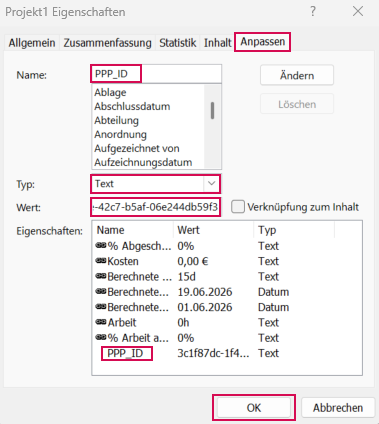This screenshot has width=379, height=424.
Task: Choose Abteilung from the name list
Action: click(116, 120)
